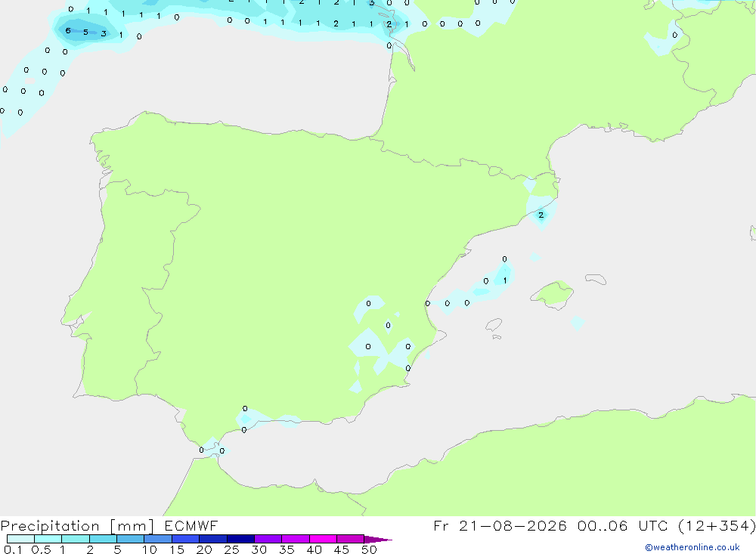
Task: Click the '6' precipitation value northwest of Spain
Action: pyautogui.click(x=68, y=31)
